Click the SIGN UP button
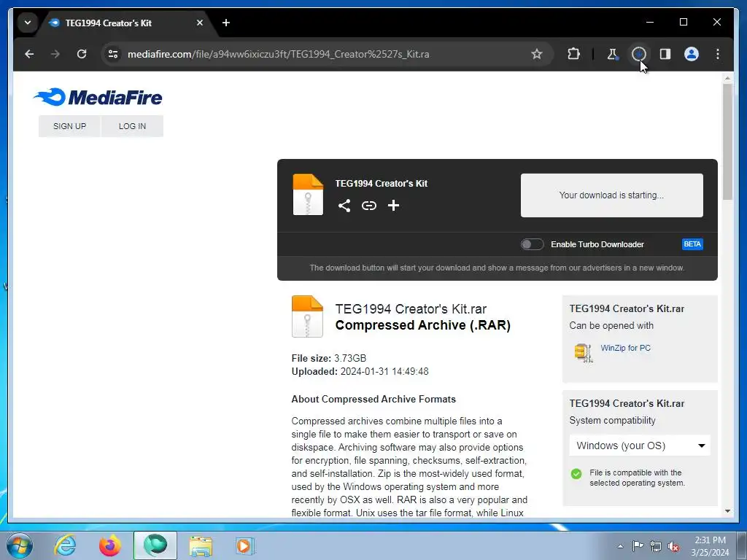This screenshot has width=747, height=560. [69, 126]
